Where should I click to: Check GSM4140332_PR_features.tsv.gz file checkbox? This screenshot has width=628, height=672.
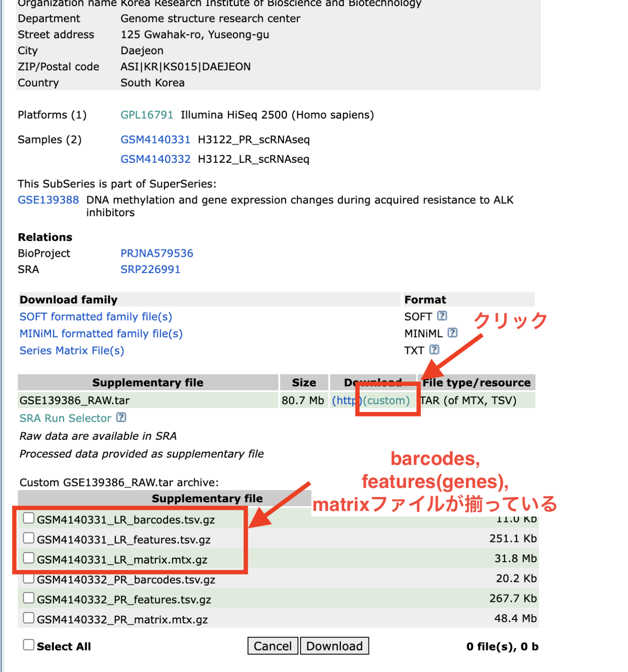click(28, 598)
